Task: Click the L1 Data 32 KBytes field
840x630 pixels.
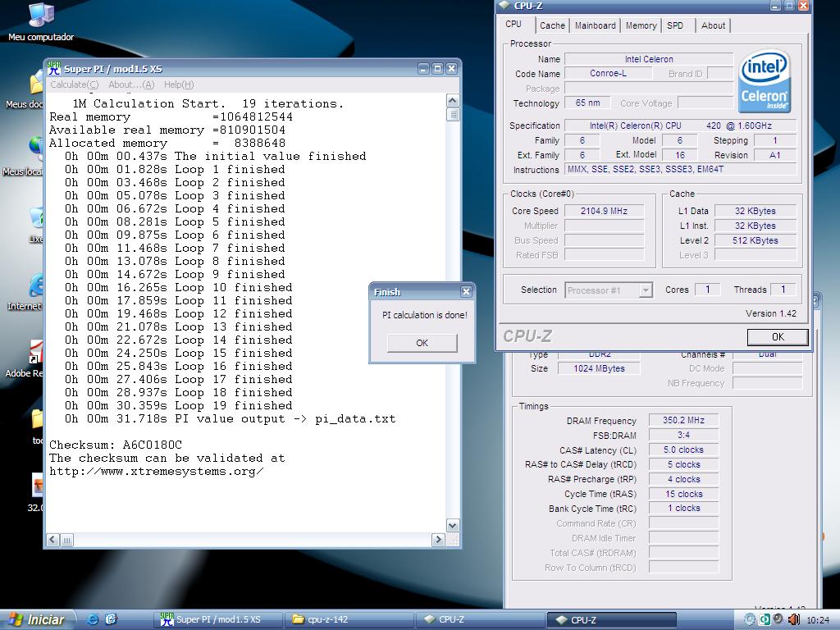Action: point(756,211)
